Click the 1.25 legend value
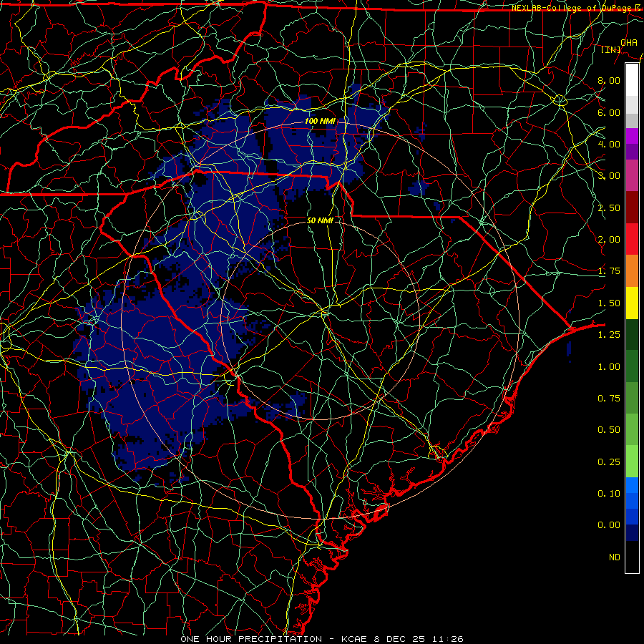The image size is (644, 644). pyautogui.click(x=609, y=335)
